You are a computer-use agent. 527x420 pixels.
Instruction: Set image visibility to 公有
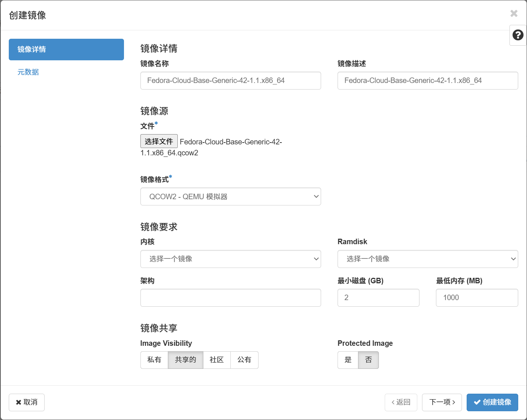tap(244, 360)
